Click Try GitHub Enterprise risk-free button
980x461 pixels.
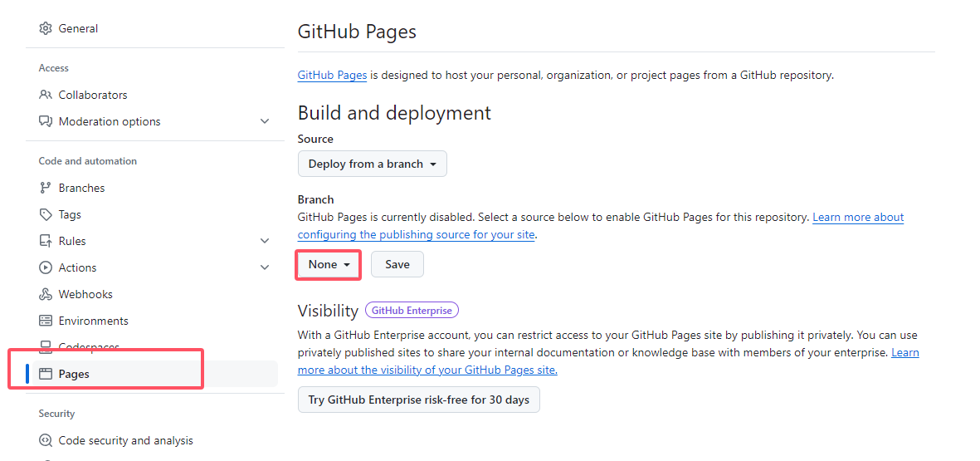pyautogui.click(x=418, y=400)
